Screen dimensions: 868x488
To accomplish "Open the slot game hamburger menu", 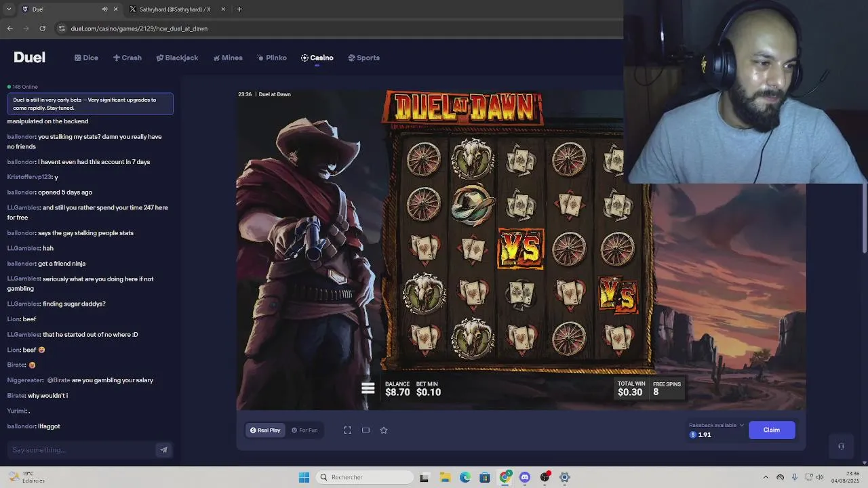I will (x=368, y=388).
